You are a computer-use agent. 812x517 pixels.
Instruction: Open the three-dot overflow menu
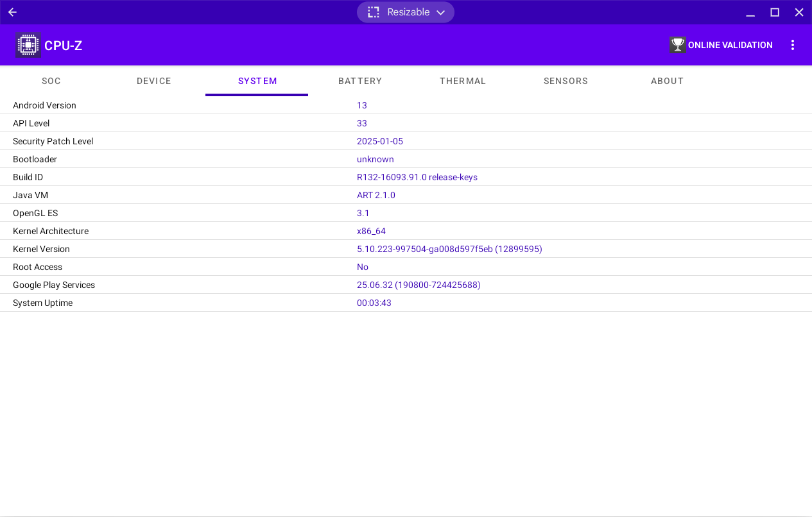(793, 45)
